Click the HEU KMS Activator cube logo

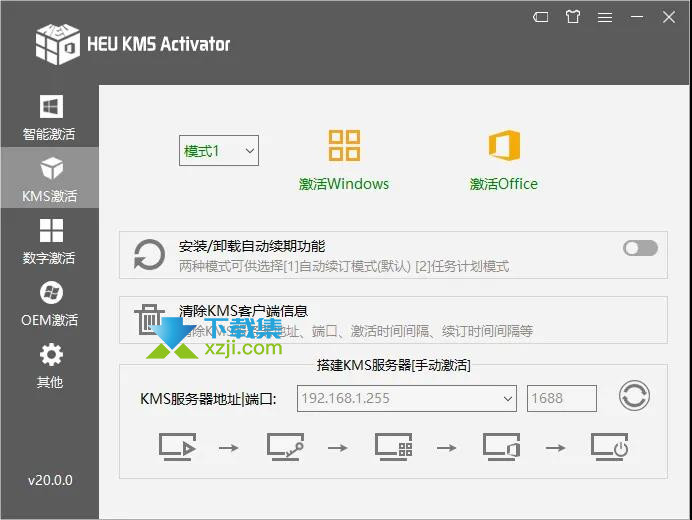pyautogui.click(x=58, y=44)
